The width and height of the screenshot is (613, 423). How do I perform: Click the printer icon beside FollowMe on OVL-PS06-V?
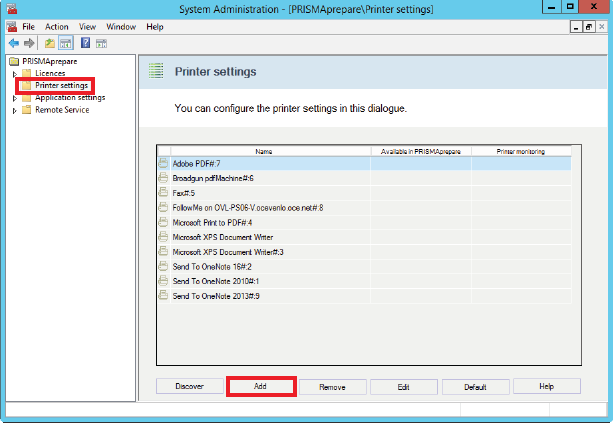[x=163, y=207]
